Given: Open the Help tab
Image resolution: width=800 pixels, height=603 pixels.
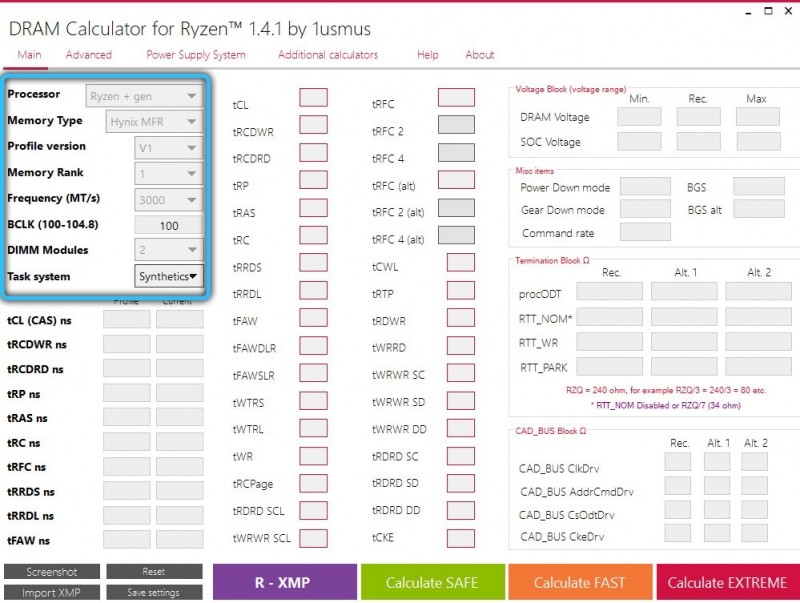Looking at the screenshot, I should click(428, 55).
